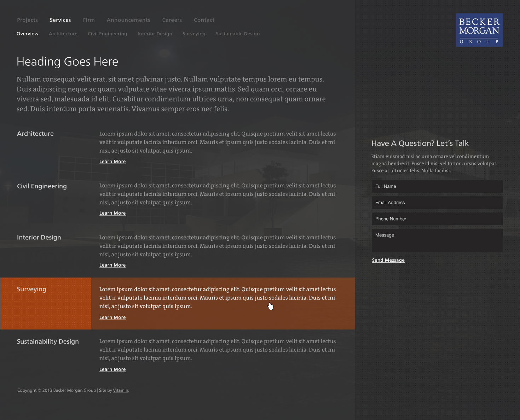Navigate to the Careers page
Image resolution: width=520 pixels, height=420 pixels.
click(172, 20)
